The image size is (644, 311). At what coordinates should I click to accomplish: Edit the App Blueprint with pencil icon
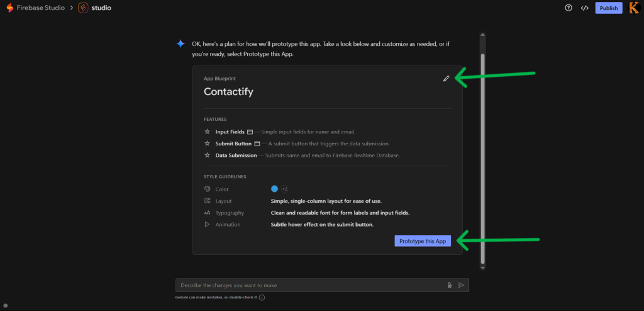(x=446, y=79)
